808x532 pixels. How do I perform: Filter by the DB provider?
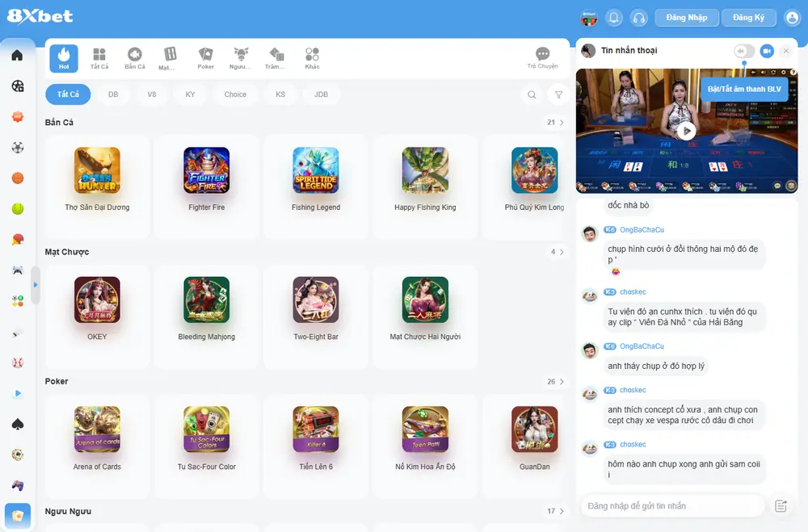(x=113, y=94)
